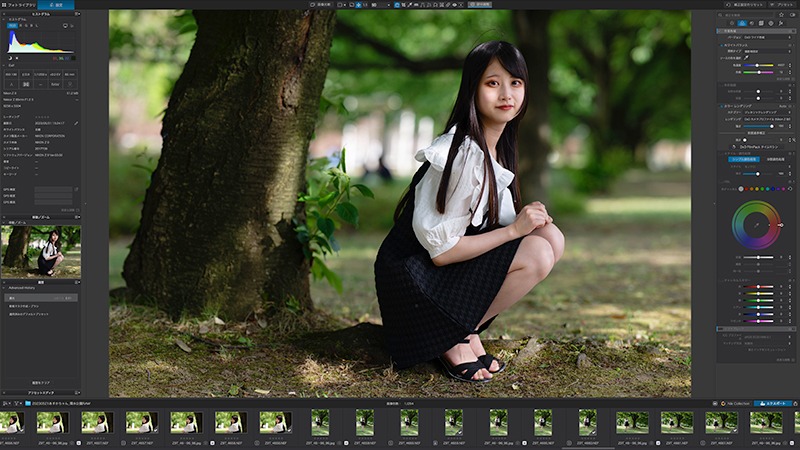
Task: Select the first filmstrip thumbnail
Action: click(x=10, y=422)
